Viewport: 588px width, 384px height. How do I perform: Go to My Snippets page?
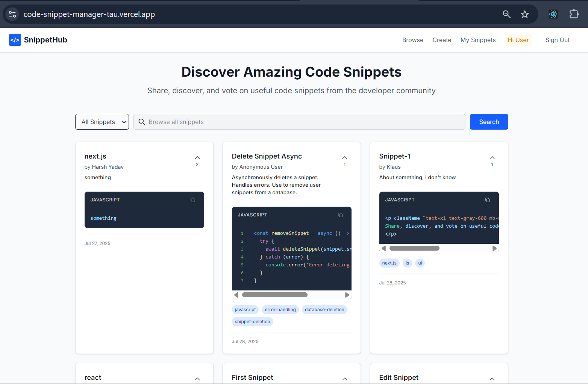[478, 40]
